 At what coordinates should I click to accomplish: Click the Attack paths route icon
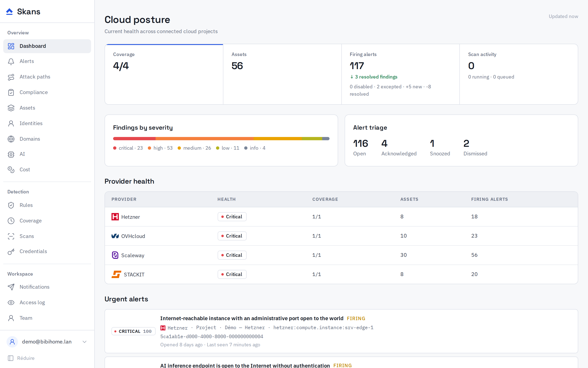point(11,77)
